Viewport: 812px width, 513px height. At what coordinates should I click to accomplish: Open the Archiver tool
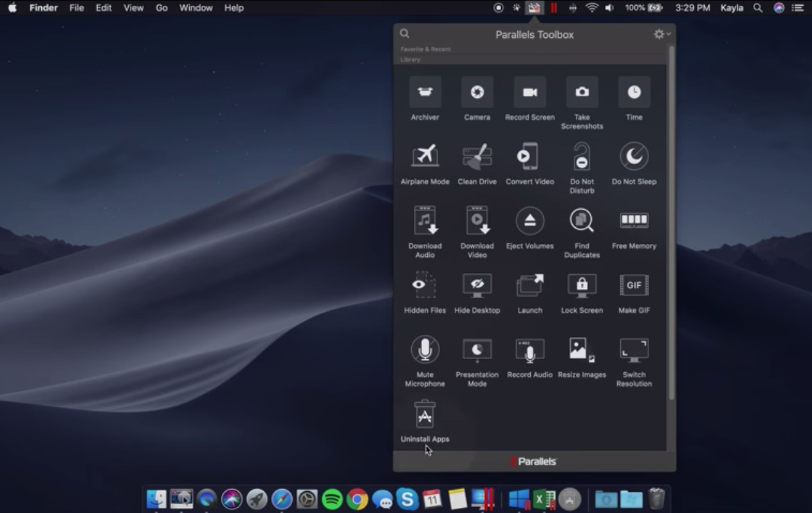425,92
